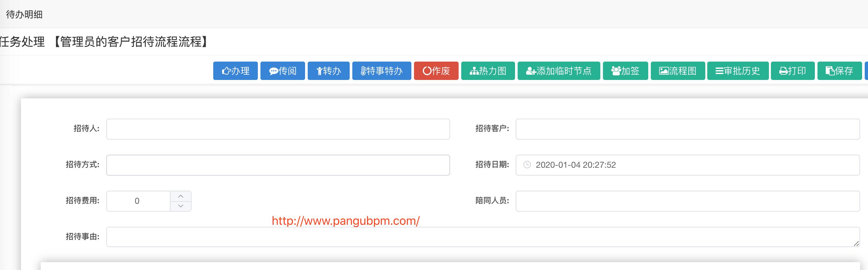
Task: Click the list-lines icon on 审批历史
Action: click(x=719, y=71)
